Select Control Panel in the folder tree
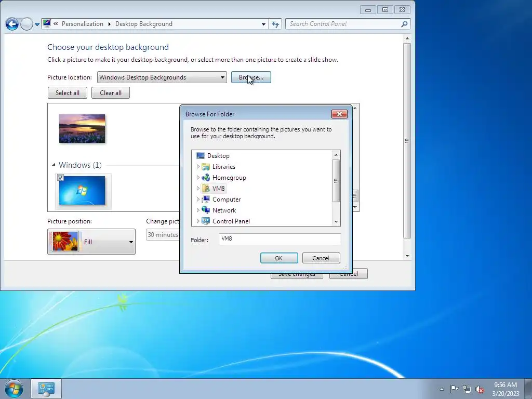 click(x=231, y=221)
